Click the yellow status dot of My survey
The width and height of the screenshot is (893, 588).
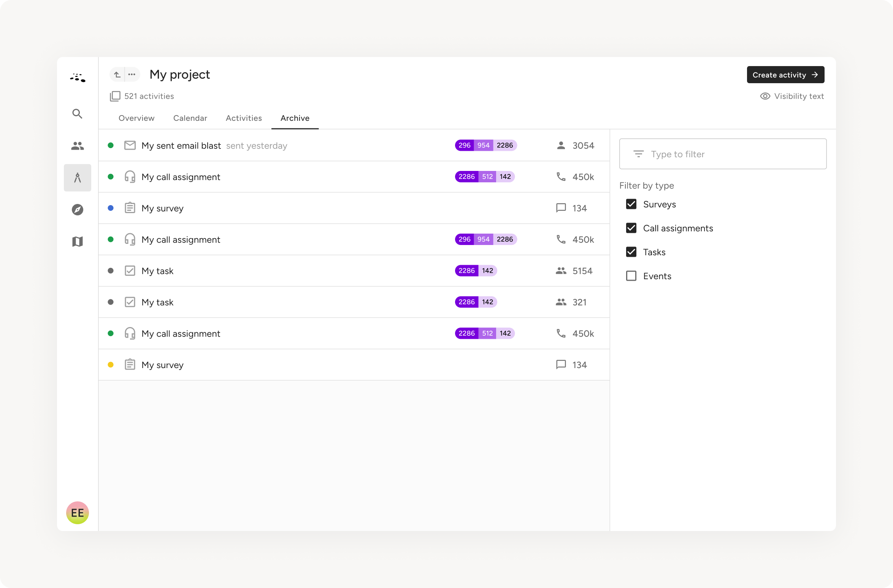111,365
